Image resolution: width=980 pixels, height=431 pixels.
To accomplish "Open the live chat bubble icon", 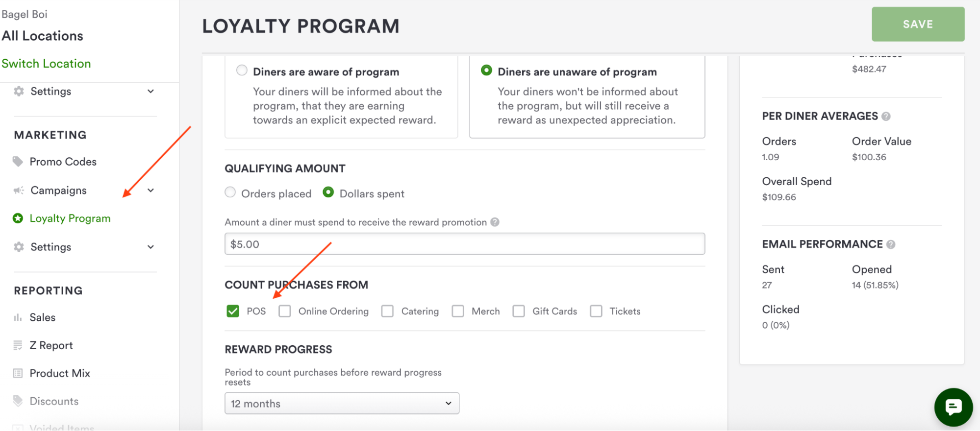I will coord(953,407).
